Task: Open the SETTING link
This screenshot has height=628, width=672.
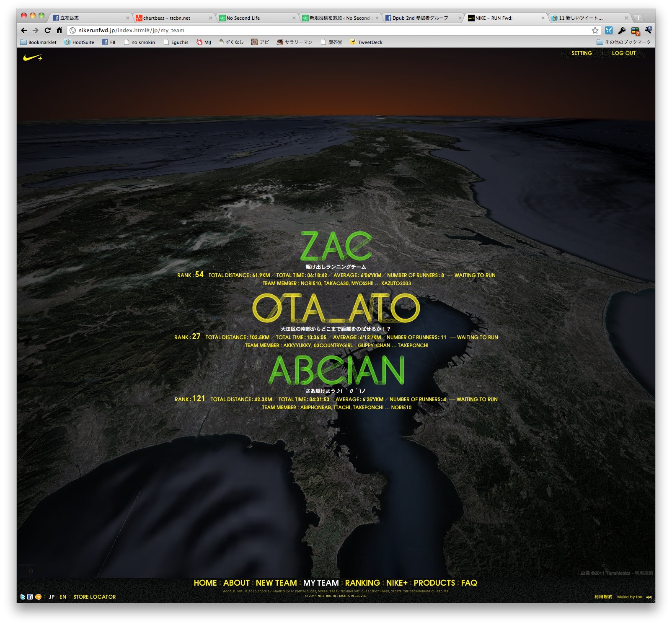Action: [582, 53]
